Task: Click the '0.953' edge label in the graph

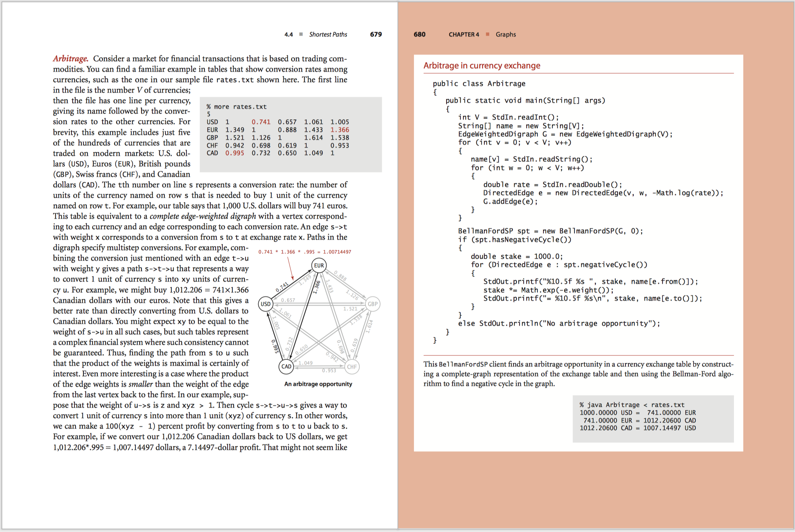Action: pyautogui.click(x=329, y=370)
